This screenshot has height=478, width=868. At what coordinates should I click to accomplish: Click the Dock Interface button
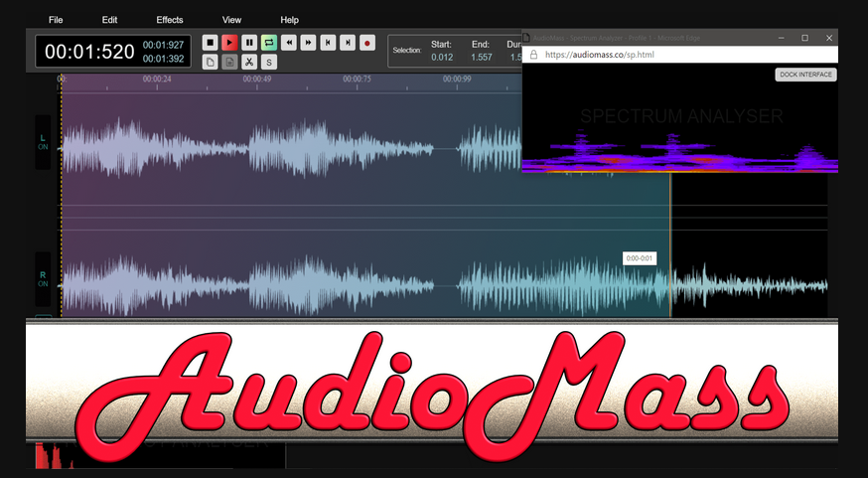(805, 75)
